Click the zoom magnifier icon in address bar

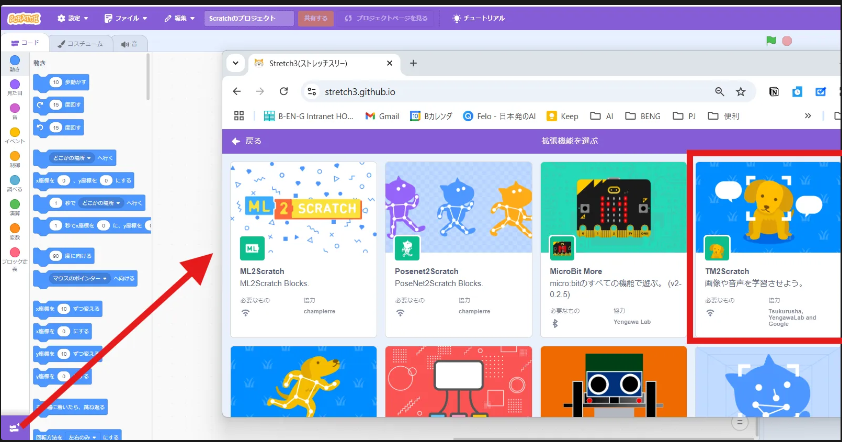coord(720,92)
